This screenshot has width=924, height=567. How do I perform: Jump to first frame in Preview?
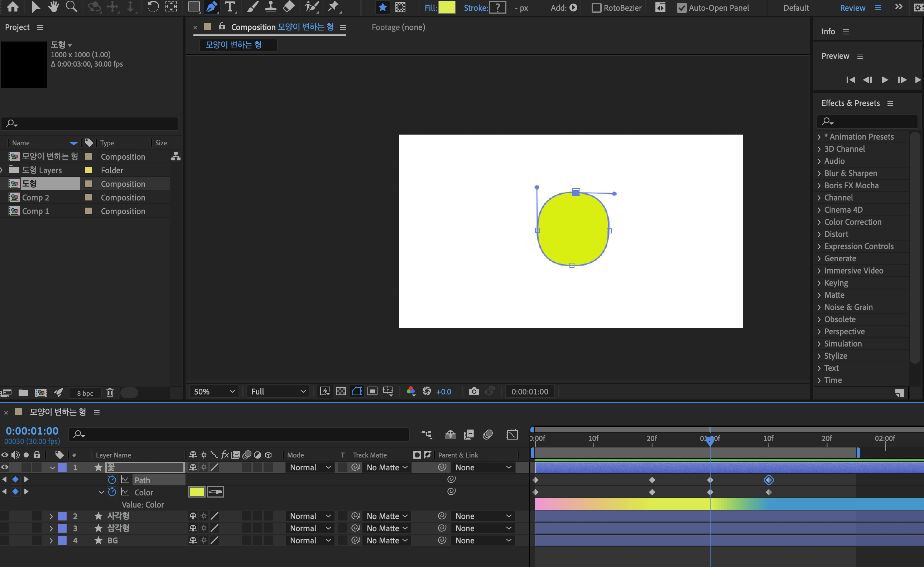tap(851, 80)
